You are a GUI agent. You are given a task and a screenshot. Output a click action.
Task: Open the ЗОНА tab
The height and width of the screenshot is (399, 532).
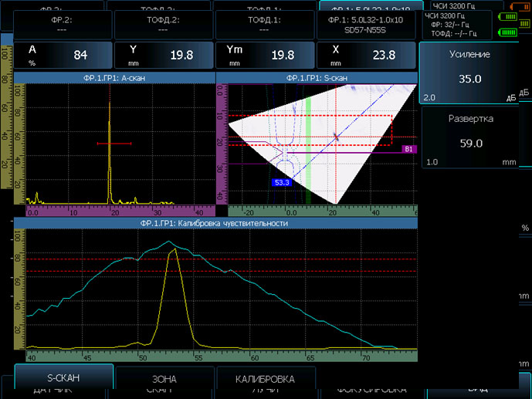164,379
